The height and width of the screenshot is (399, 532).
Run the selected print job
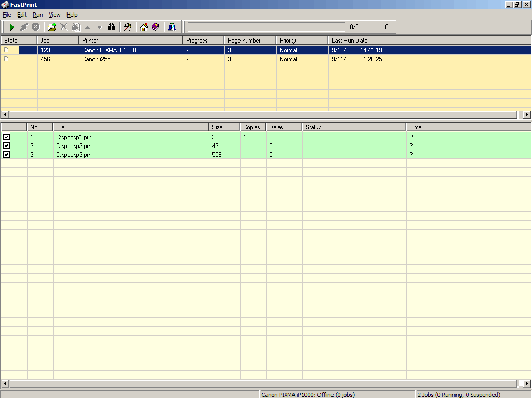click(10, 26)
